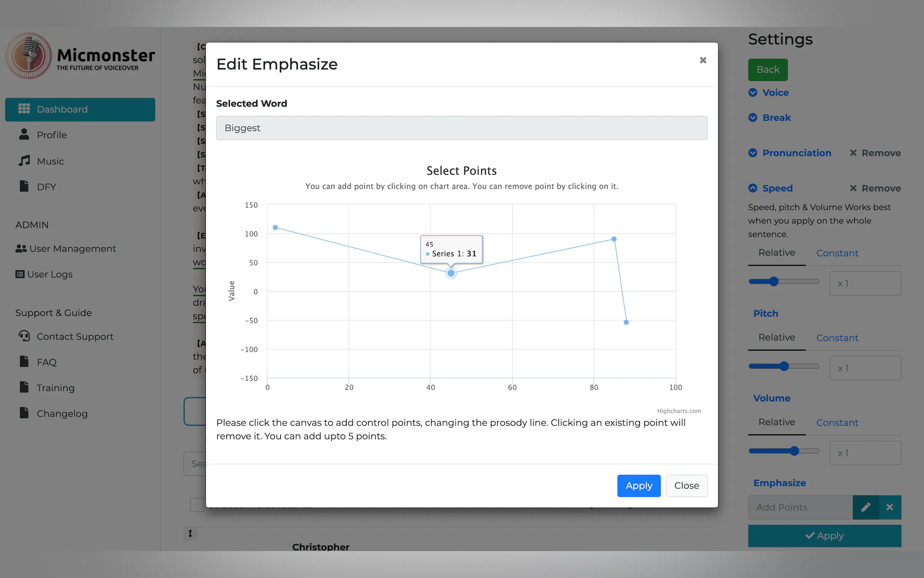Click the User Management people icon
The image size is (924, 578).
pos(21,249)
